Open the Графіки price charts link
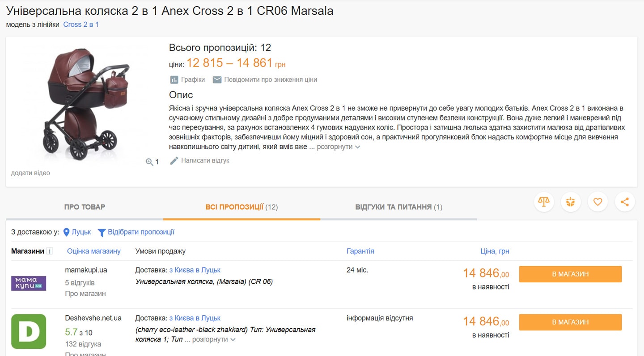 193,80
